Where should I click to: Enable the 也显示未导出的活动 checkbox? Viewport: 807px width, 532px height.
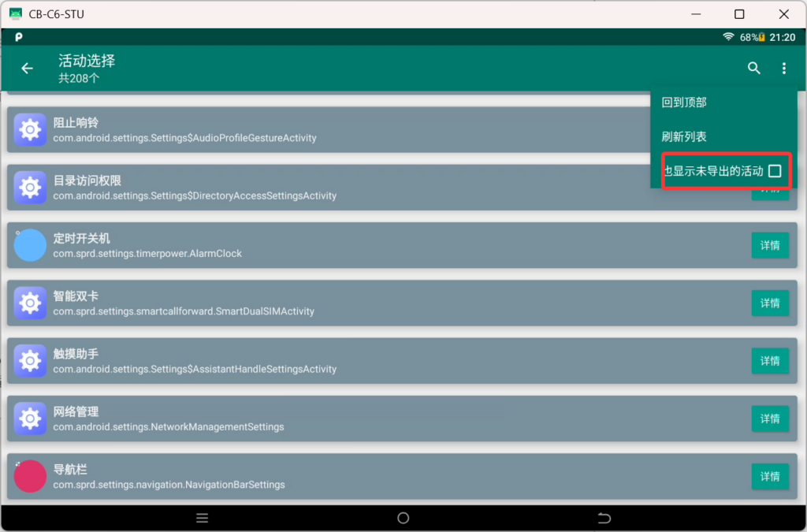(775, 171)
